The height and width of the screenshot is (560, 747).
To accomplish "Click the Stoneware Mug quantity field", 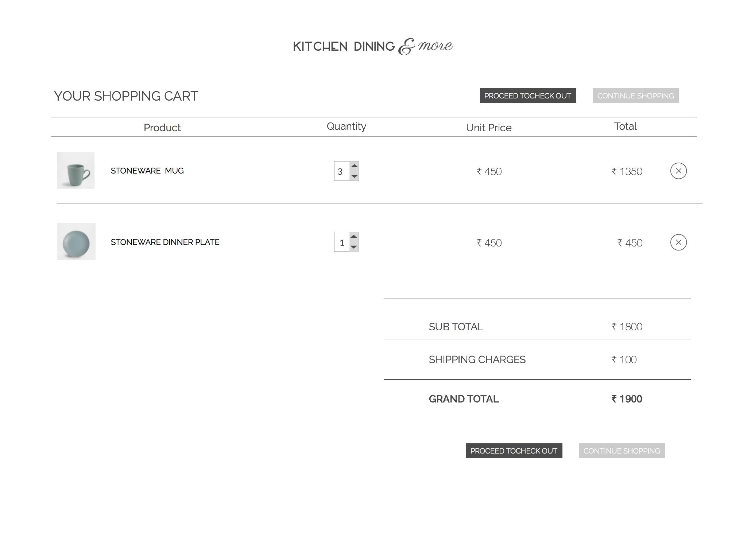I will pos(341,171).
